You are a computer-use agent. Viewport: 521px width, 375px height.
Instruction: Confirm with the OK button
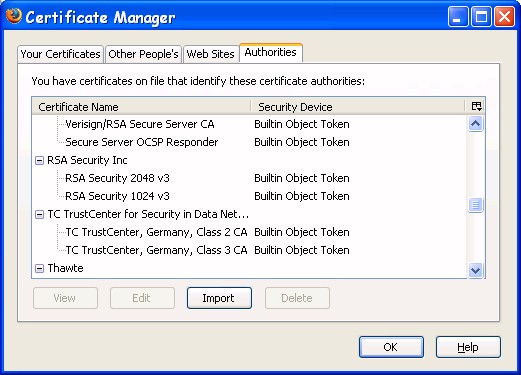391,347
